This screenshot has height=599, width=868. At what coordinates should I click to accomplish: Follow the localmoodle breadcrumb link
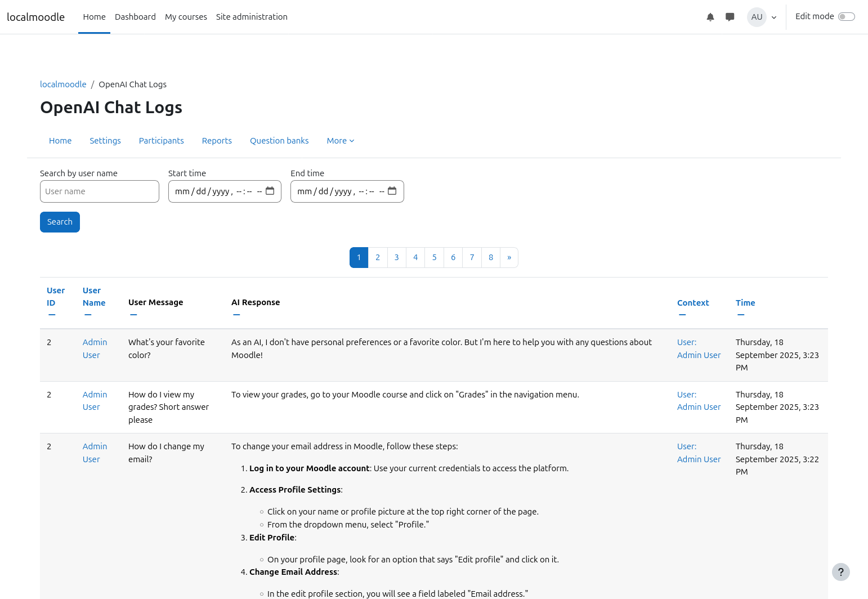(63, 84)
